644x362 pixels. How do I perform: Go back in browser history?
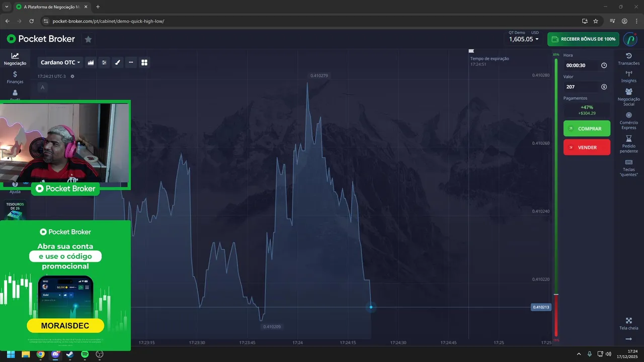[7, 21]
